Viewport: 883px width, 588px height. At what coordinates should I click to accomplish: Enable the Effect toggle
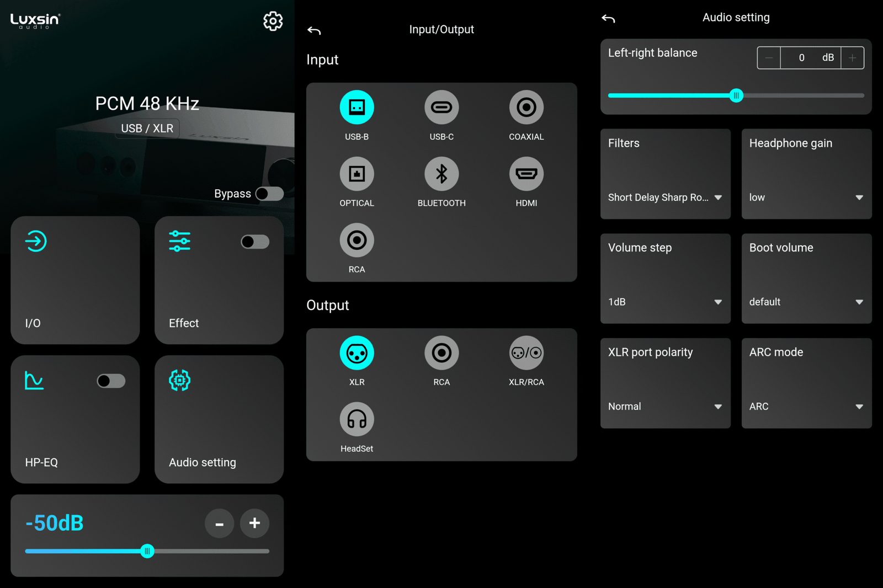[x=255, y=242]
